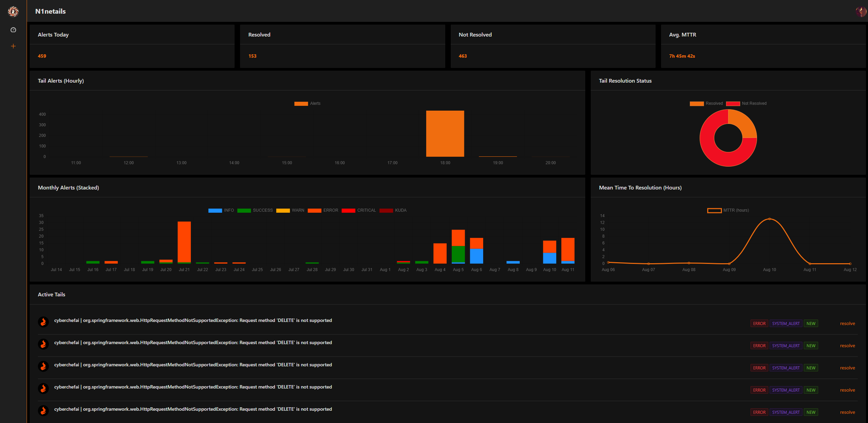Select the Alerts Today count of 459
Viewport: 868px width, 423px height.
(42, 56)
